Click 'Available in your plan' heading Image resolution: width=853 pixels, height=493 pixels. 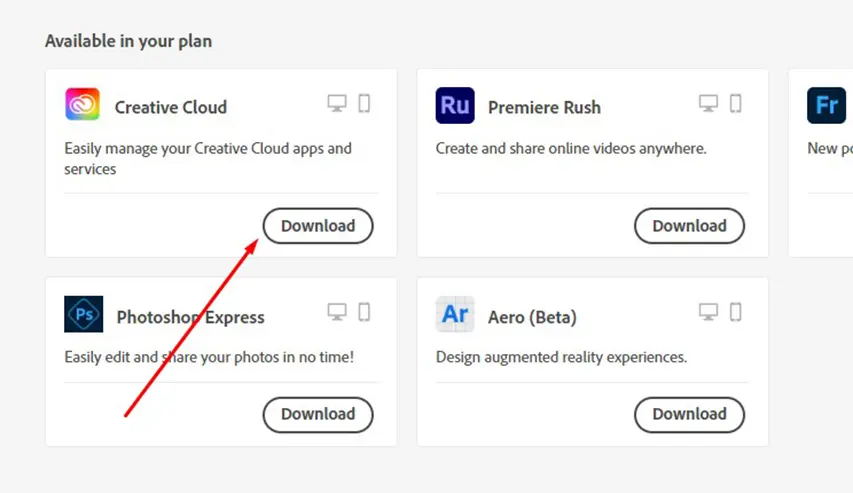coord(128,41)
